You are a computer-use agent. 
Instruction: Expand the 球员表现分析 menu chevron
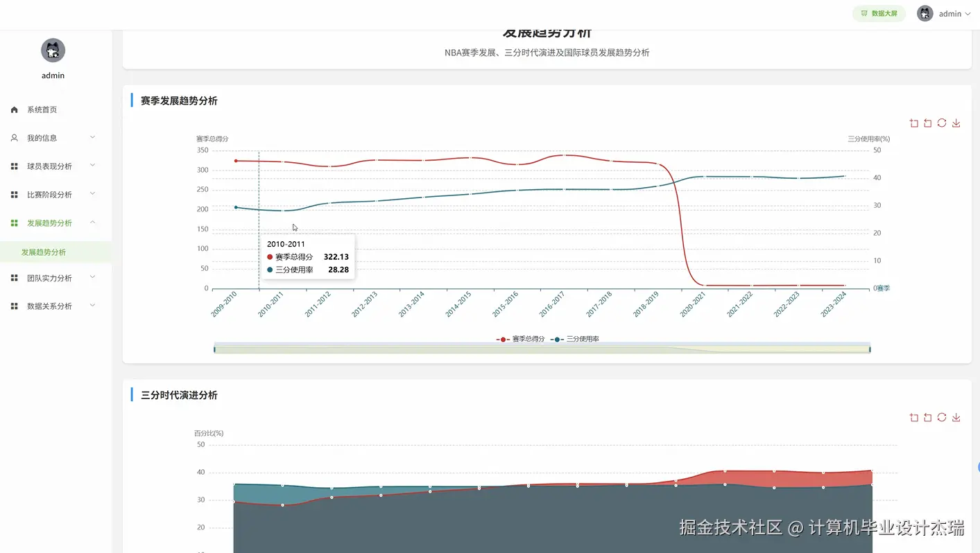click(93, 166)
